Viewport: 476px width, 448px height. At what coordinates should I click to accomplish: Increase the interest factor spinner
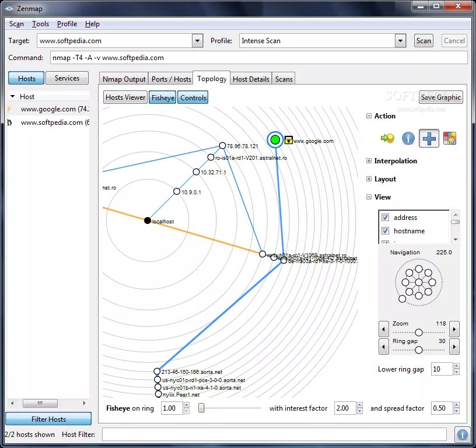pyautogui.click(x=360, y=405)
